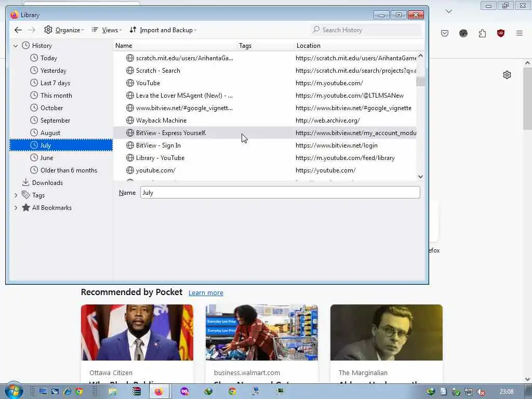This screenshot has width=532, height=399.
Task: Open the uBlock Origin shield icon
Action: (x=501, y=33)
